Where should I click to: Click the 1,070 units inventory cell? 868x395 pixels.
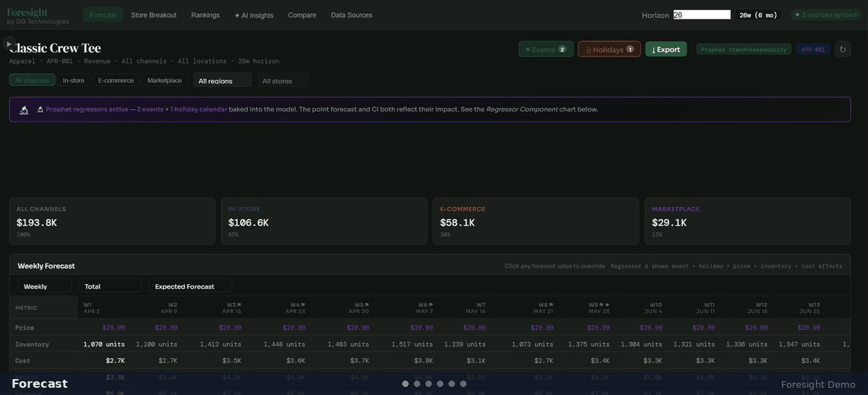click(103, 344)
